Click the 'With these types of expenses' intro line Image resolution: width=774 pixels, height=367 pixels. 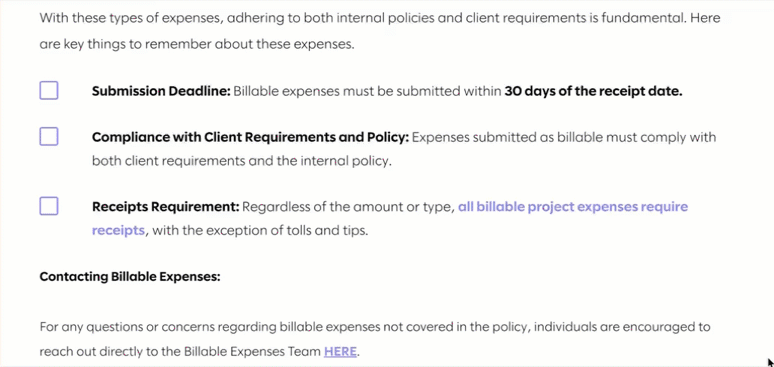[380, 18]
